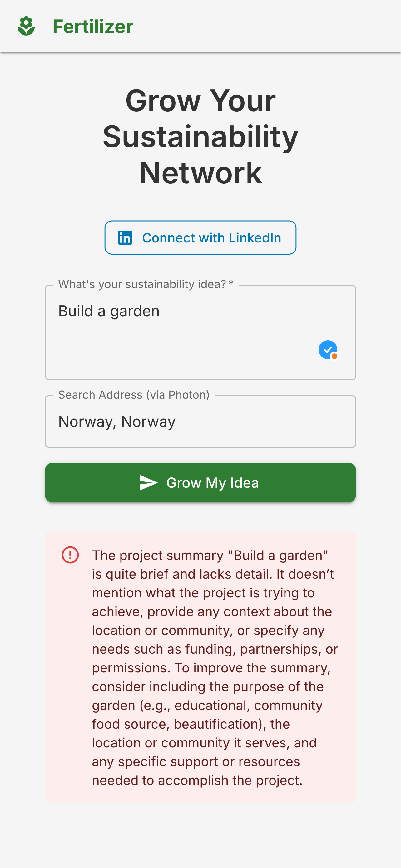This screenshot has height=868, width=401.
Task: Click the "Grow Your Sustainability Network" heading
Action: click(200, 137)
